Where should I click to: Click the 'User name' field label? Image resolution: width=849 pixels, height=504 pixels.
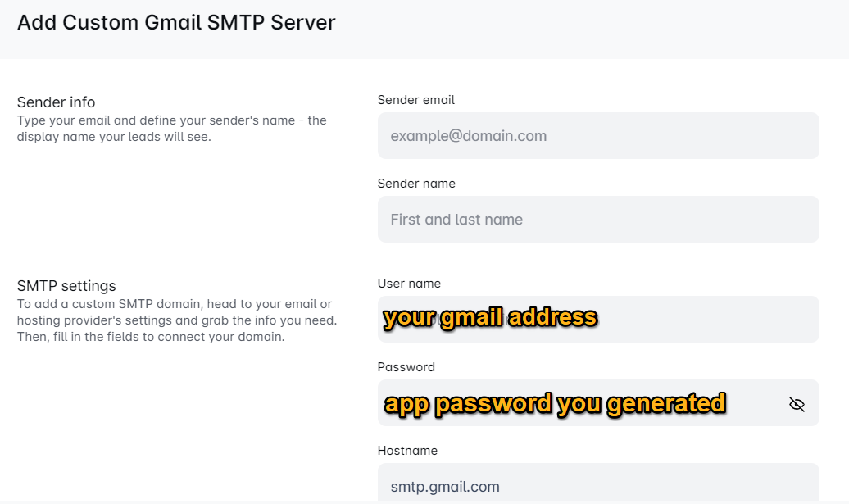[x=409, y=284]
